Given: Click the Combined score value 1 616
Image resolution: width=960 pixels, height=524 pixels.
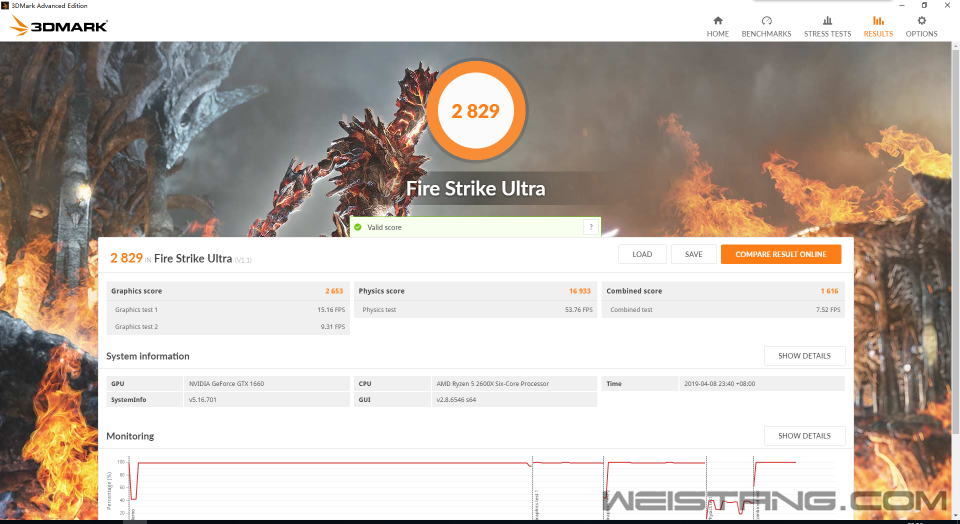Looking at the screenshot, I should pos(830,291).
